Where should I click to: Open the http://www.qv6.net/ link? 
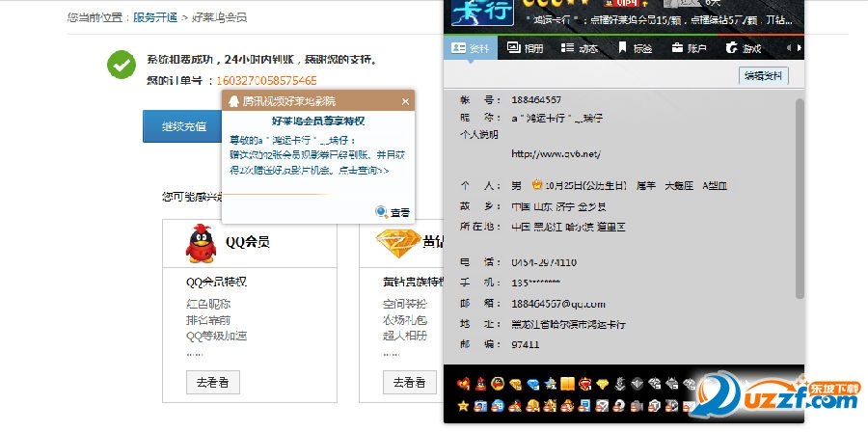(x=556, y=153)
